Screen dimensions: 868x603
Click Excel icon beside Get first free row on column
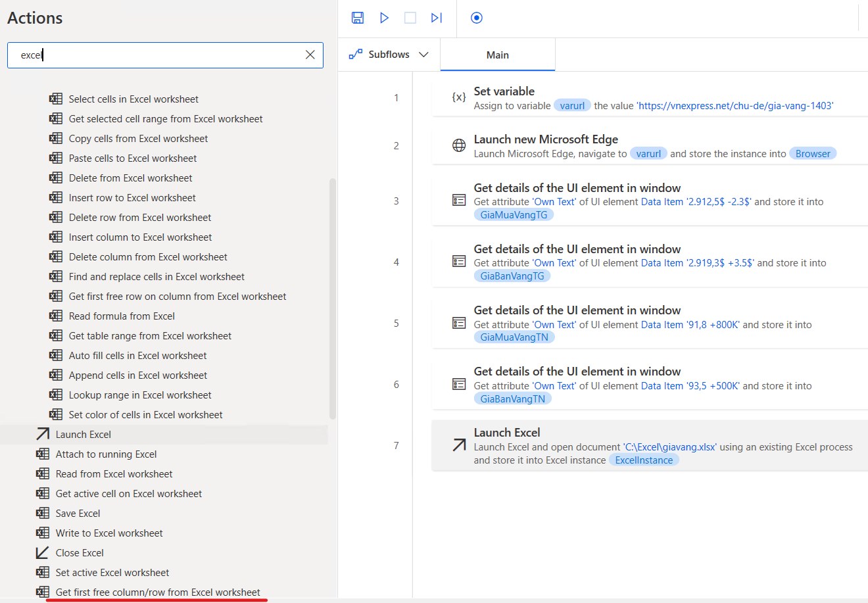click(x=56, y=296)
